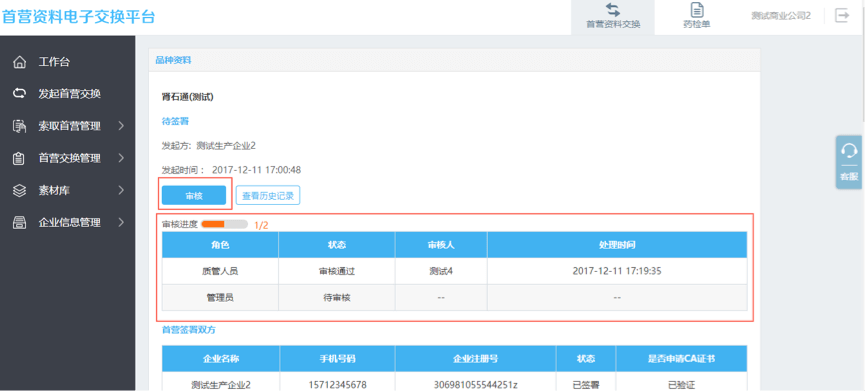
Task: Click the 审核人 column header
Action: 441,244
